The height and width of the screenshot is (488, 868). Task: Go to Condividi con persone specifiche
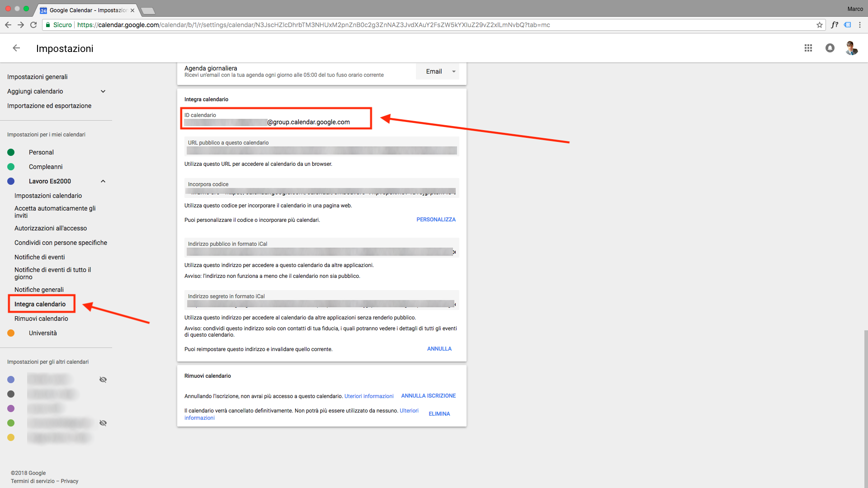[61, 243]
